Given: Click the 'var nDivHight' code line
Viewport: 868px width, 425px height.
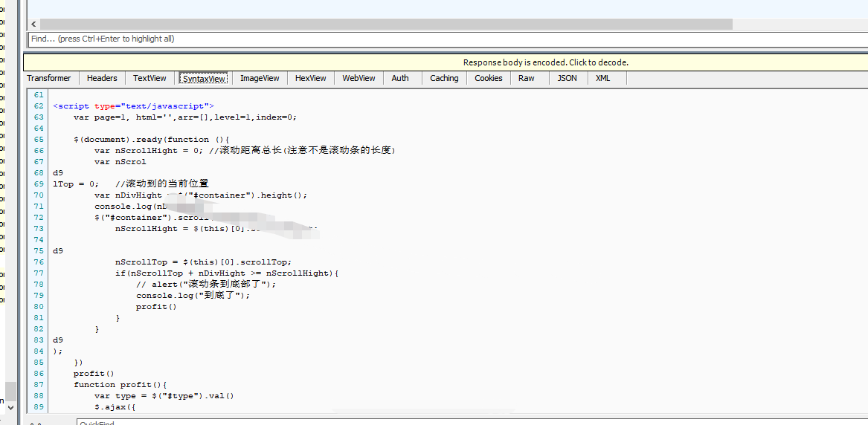Looking at the screenshot, I should 200,195.
